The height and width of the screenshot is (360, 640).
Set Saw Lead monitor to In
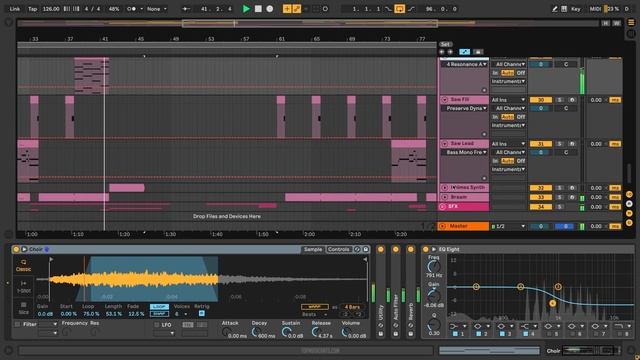(495, 161)
